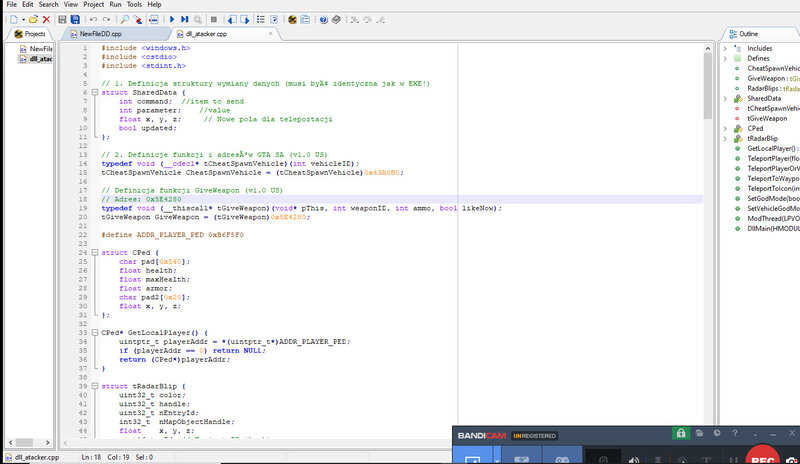Click the blue Help question icon
Screen dimensions: 800x464
323,19
